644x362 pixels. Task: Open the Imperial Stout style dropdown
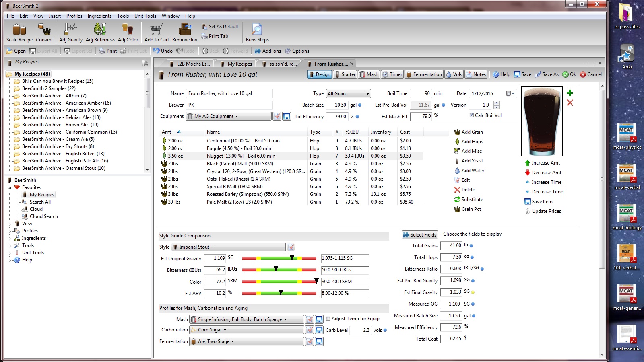(x=228, y=247)
